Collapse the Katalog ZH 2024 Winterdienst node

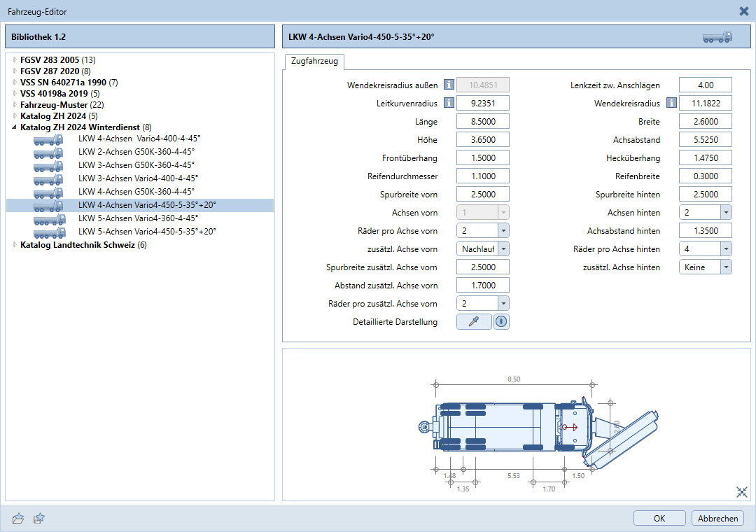pyautogui.click(x=15, y=127)
